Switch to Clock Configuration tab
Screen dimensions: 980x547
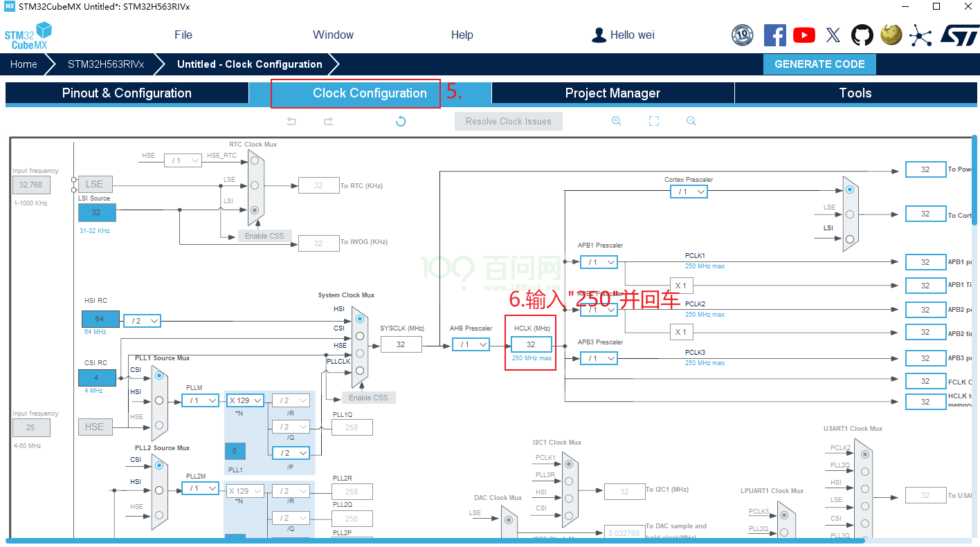[x=370, y=93]
